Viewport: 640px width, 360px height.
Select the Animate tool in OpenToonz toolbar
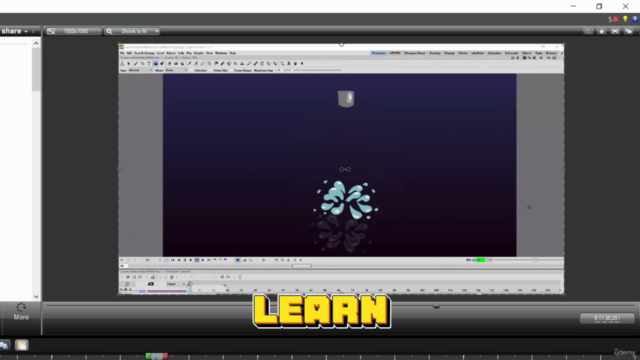pos(122,63)
